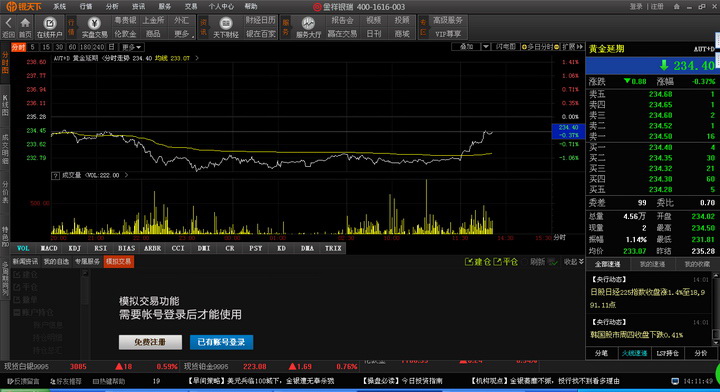Viewport: 720px width, 392px height.
Task: Click the 登录 link in the title bar
Action: point(636,6)
